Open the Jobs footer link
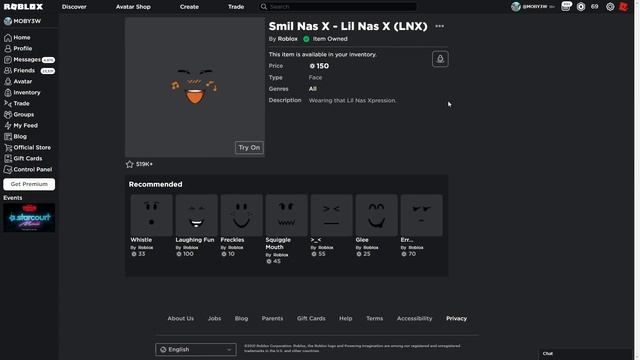The height and width of the screenshot is (360, 640). coord(214,318)
